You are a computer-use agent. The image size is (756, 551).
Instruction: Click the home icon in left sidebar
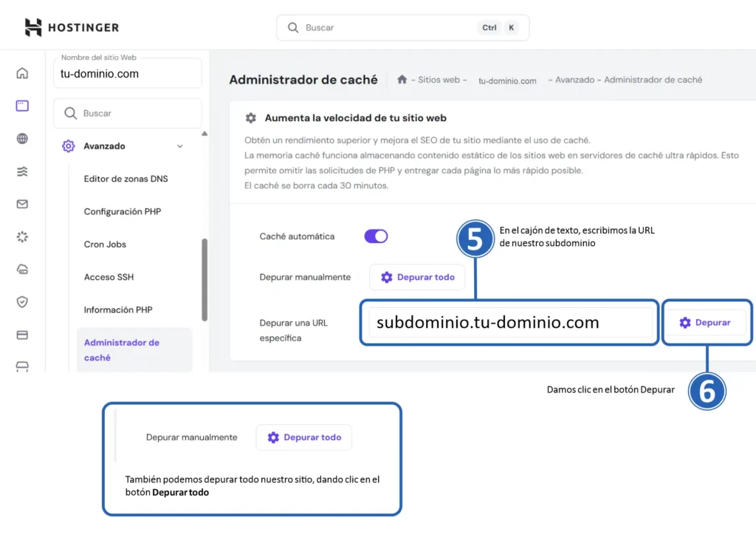(x=22, y=73)
